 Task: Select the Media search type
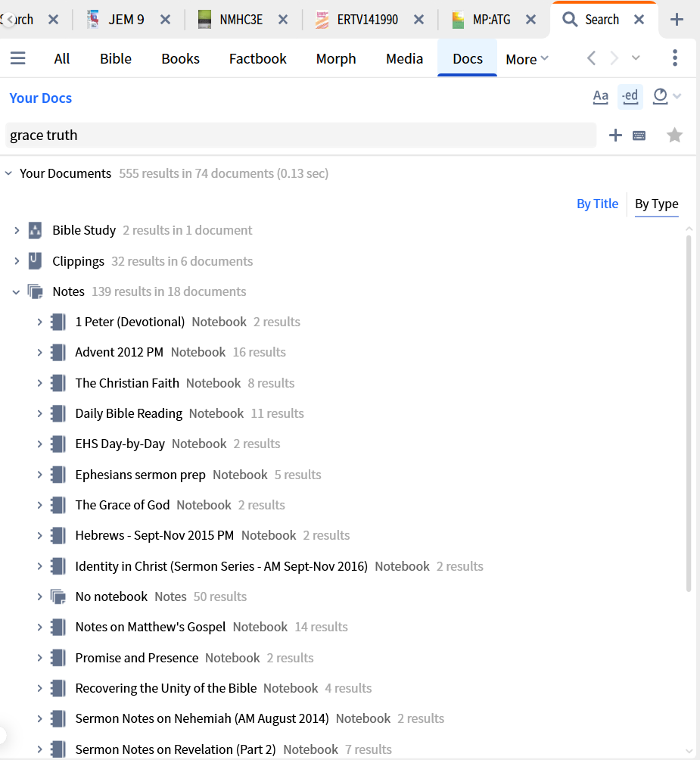[x=405, y=58]
